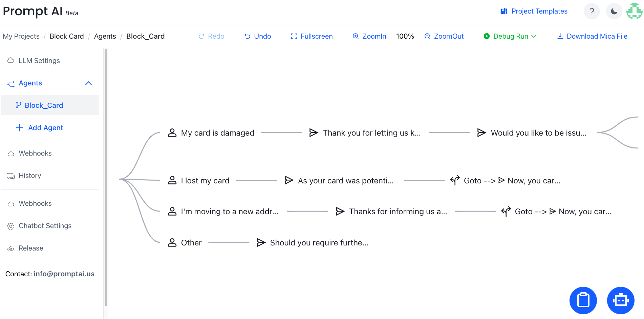Image resolution: width=644 pixels, height=319 pixels.
Task: Click the user avatar icon
Action: [x=634, y=12]
